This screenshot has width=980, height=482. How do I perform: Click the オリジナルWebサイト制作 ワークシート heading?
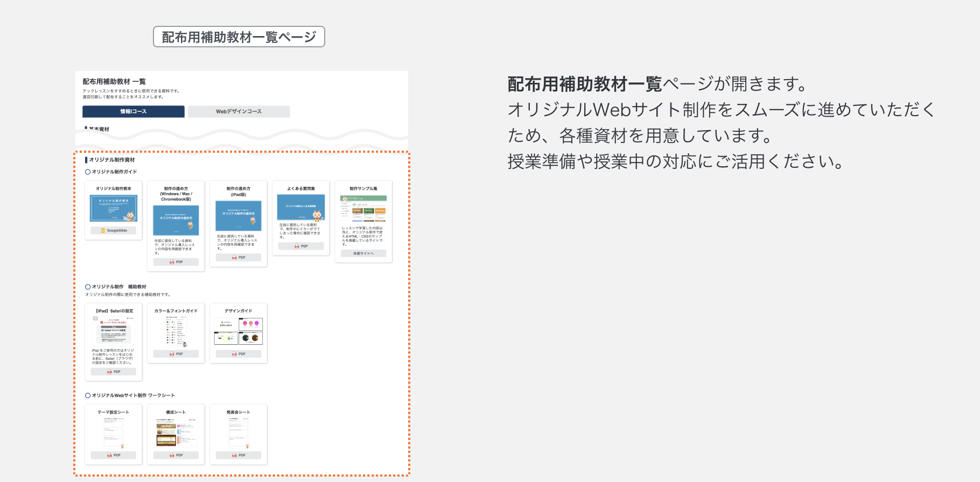click(133, 395)
